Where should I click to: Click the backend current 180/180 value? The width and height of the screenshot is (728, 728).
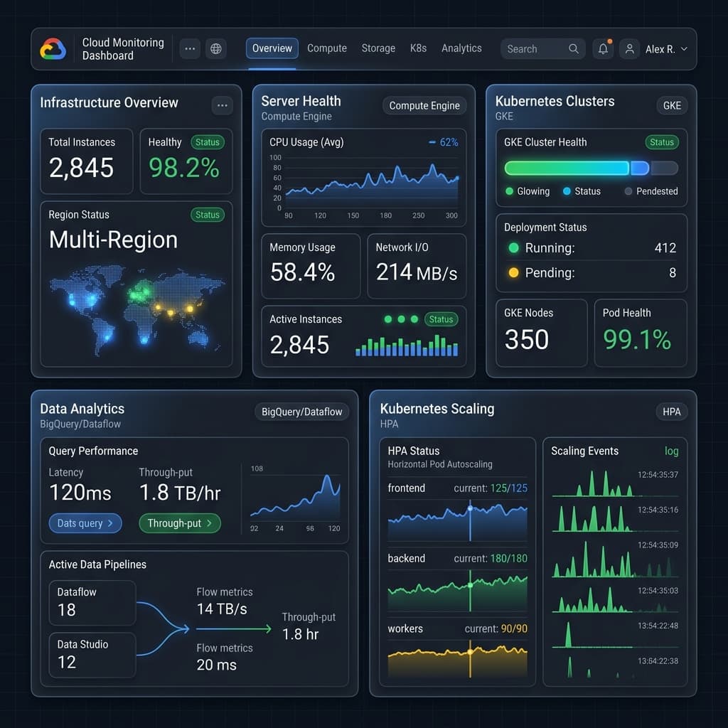(x=509, y=558)
